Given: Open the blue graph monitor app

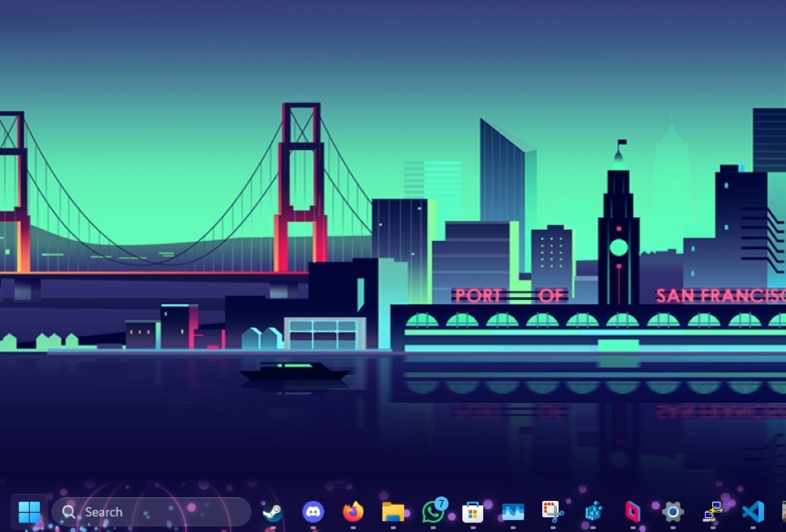Looking at the screenshot, I should [513, 512].
